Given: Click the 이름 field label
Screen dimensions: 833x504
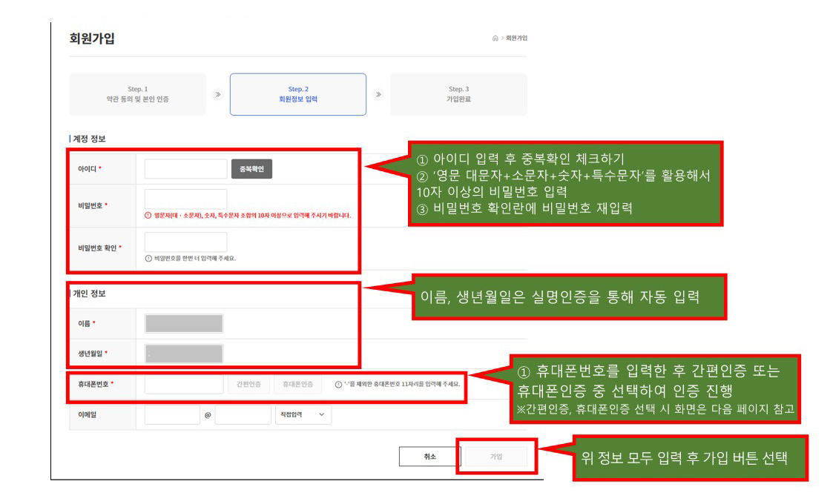Looking at the screenshot, I should [x=84, y=323].
